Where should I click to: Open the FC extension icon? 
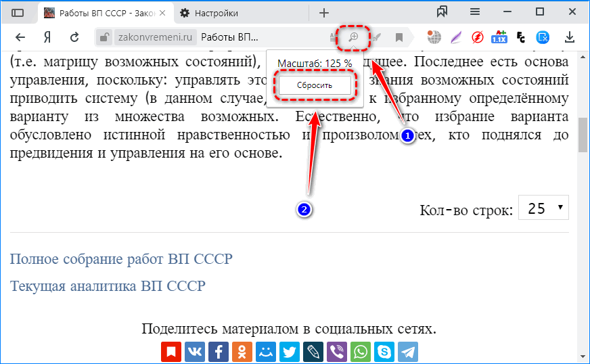pyautogui.click(x=521, y=37)
